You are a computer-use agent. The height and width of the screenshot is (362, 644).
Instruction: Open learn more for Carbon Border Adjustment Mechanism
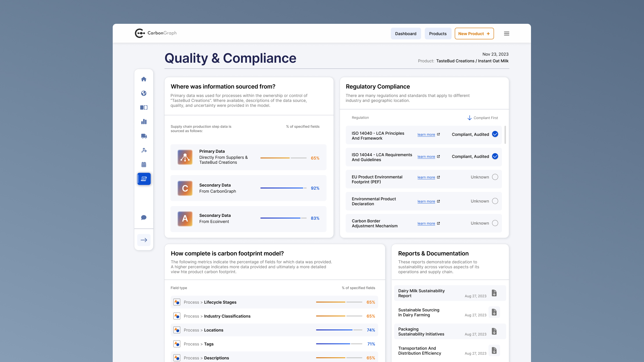[x=426, y=223]
